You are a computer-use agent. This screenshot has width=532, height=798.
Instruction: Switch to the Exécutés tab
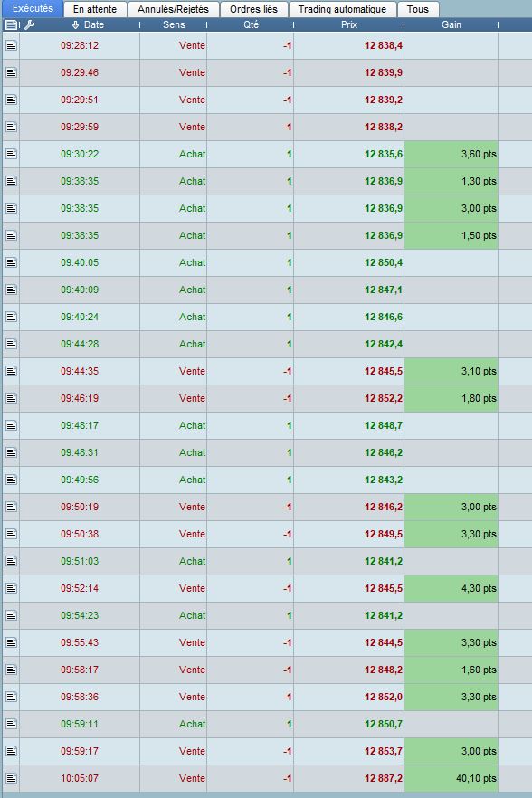pos(33,9)
